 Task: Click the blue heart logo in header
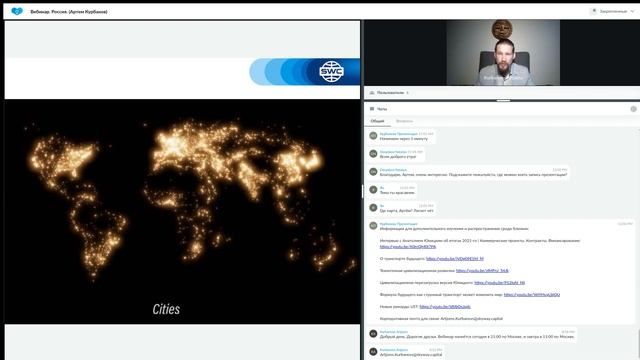pos(17,11)
